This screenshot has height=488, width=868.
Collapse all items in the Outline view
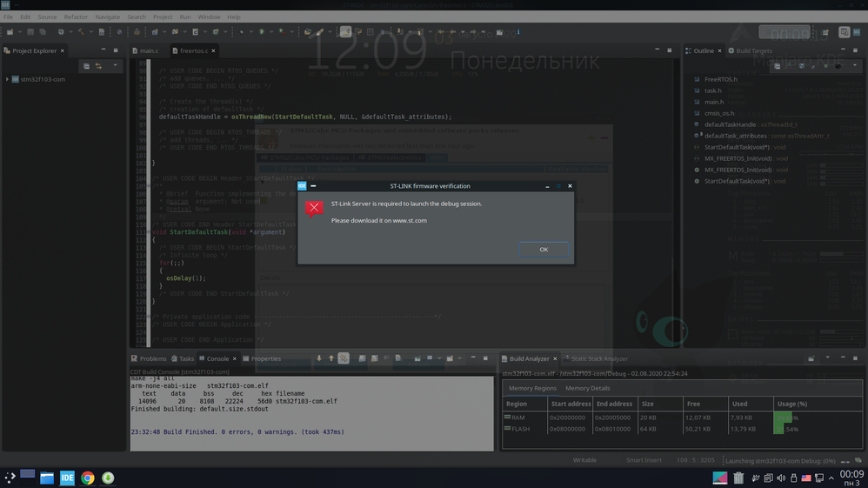pos(778,66)
